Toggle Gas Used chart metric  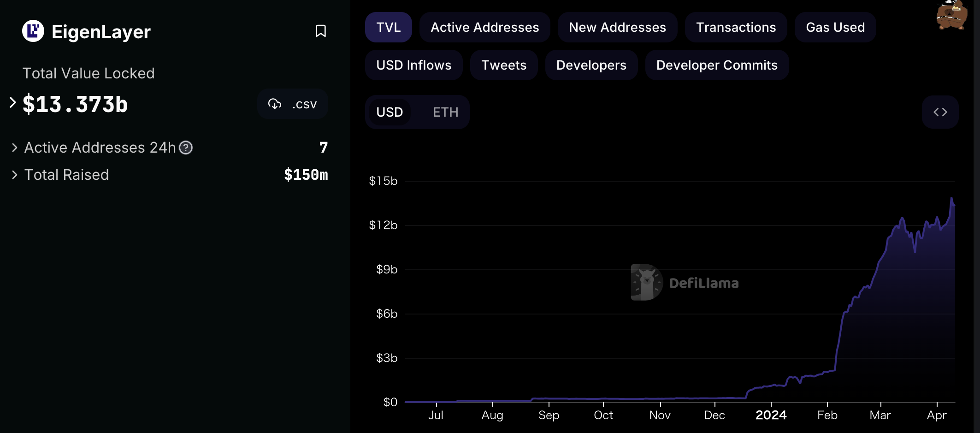(x=835, y=27)
